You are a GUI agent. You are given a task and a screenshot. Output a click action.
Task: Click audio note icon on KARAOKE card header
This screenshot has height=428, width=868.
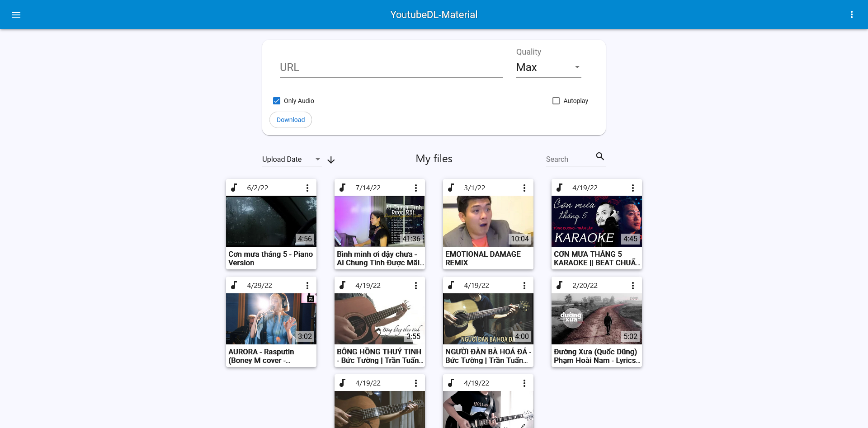click(x=560, y=188)
